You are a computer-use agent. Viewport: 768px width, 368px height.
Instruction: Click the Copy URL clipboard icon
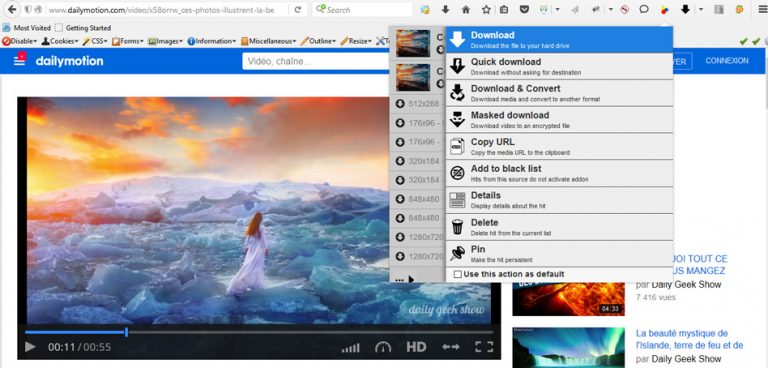click(457, 147)
